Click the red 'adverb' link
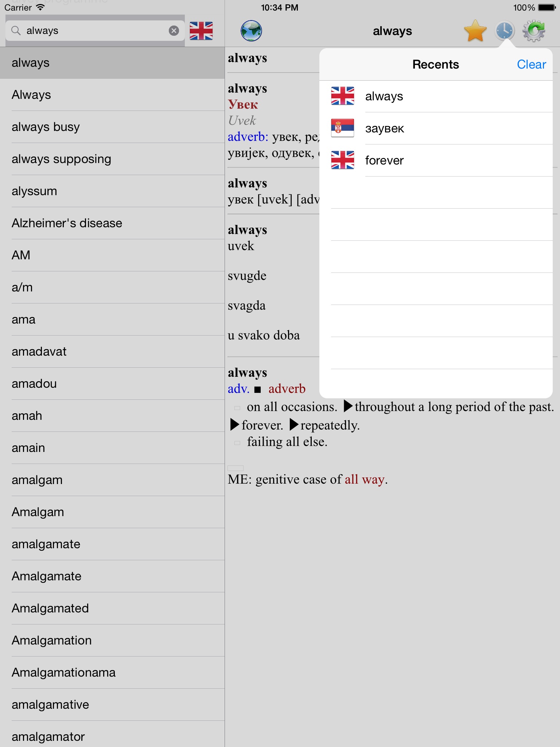 click(x=287, y=389)
